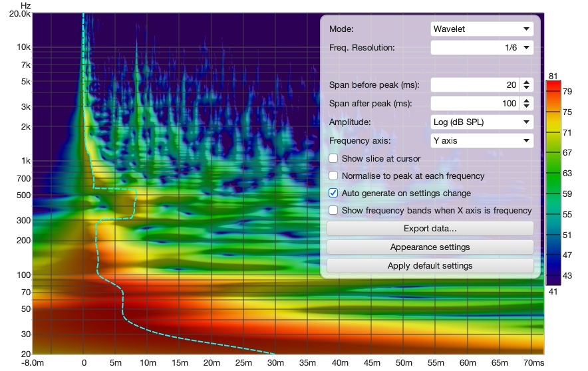This screenshot has width=588, height=371.
Task: Enable Normalise to peak at each frequency
Action: pyautogui.click(x=333, y=176)
